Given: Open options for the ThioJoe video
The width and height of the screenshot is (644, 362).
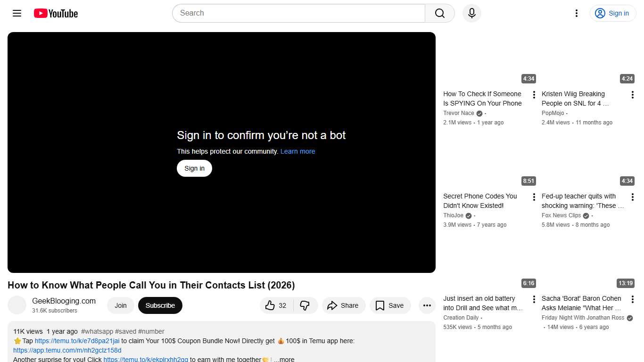Looking at the screenshot, I should [534, 197].
